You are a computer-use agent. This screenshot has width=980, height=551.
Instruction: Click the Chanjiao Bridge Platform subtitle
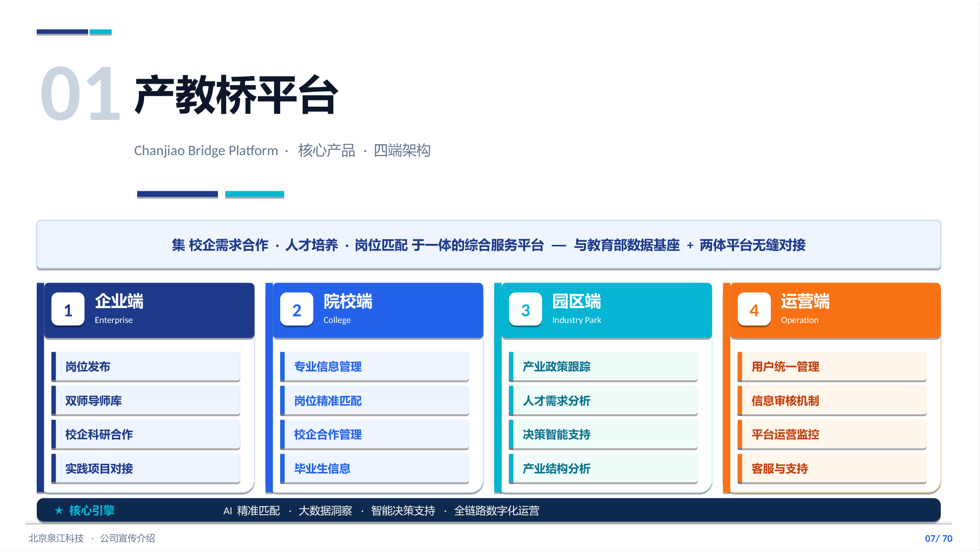[206, 151]
